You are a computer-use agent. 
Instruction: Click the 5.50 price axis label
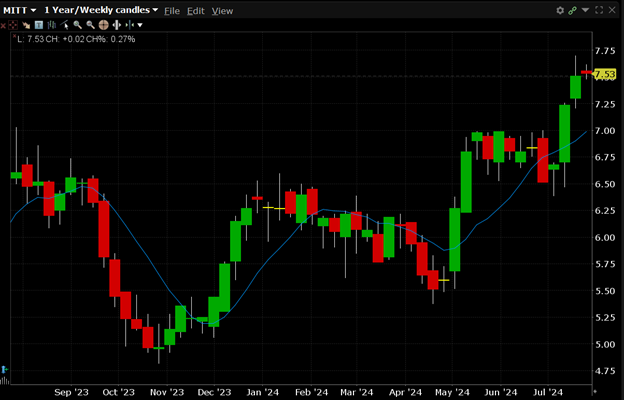pyautogui.click(x=604, y=291)
